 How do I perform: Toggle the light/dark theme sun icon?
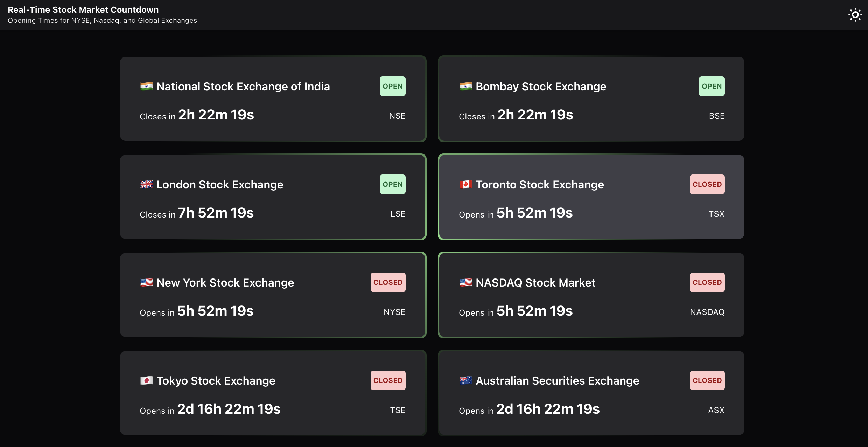click(x=855, y=15)
